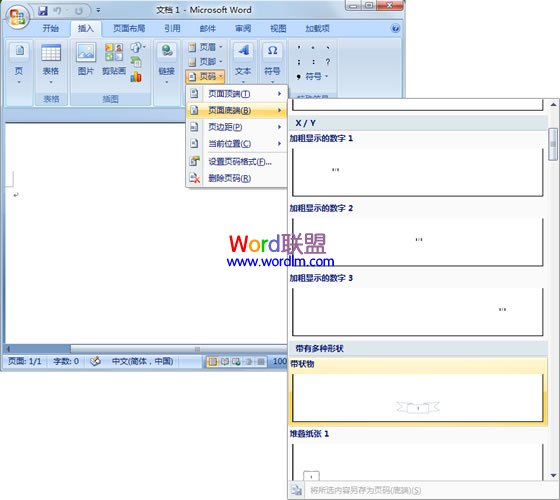
Task: Click the gallery vertical scrollbar thumb
Action: (x=553, y=145)
